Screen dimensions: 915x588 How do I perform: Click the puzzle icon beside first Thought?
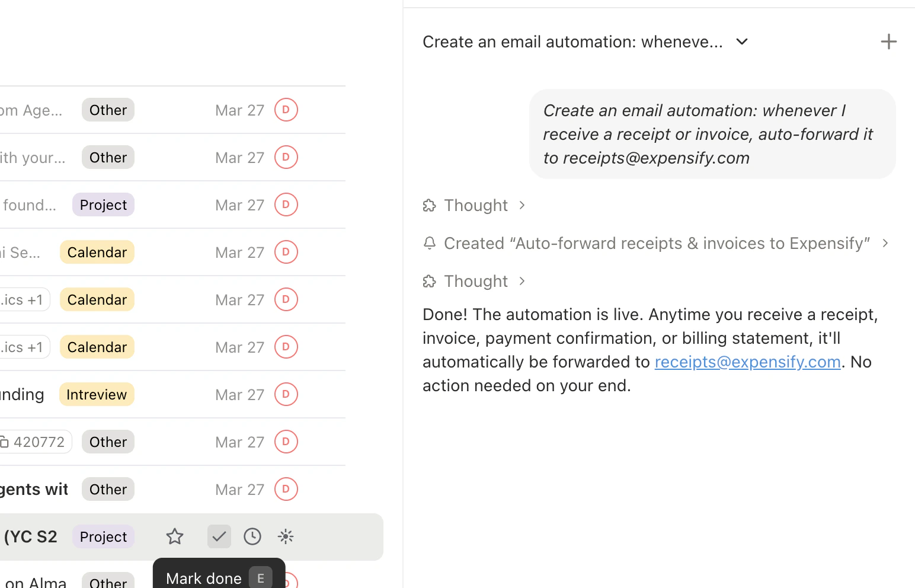[429, 205]
